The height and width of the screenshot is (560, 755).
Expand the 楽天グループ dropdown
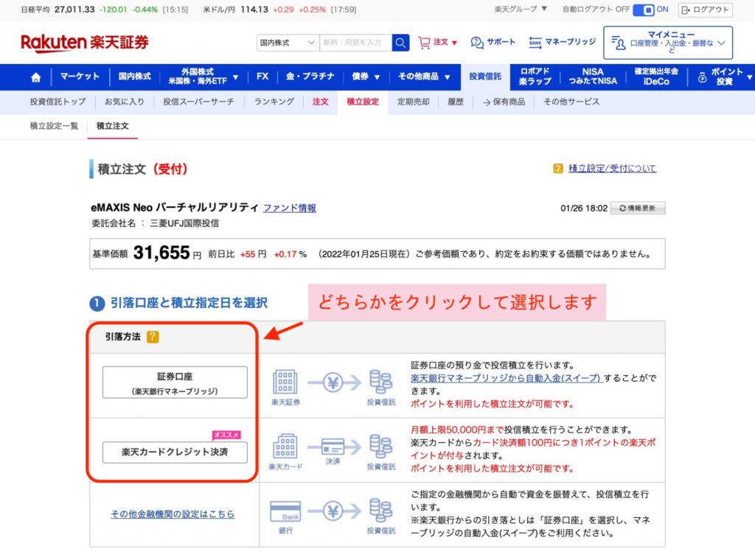521,9
